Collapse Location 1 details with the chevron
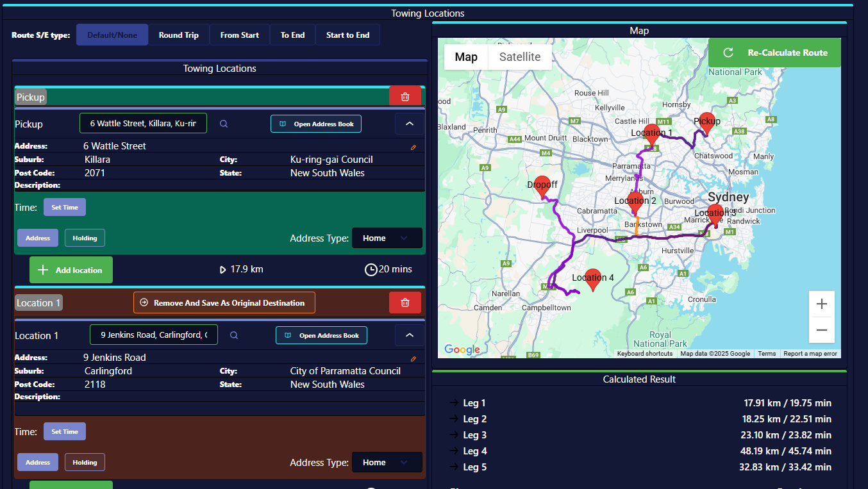This screenshot has height=489, width=868. 409,335
